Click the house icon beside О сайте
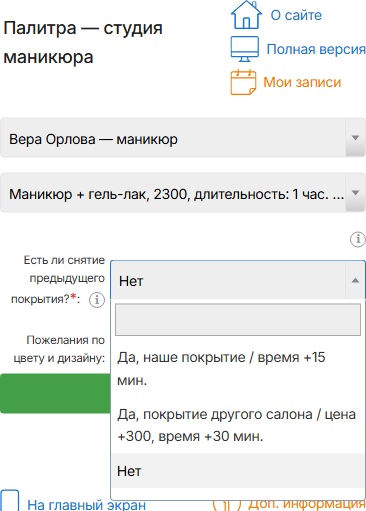Image resolution: width=366 pixels, height=511 pixels. [x=246, y=15]
